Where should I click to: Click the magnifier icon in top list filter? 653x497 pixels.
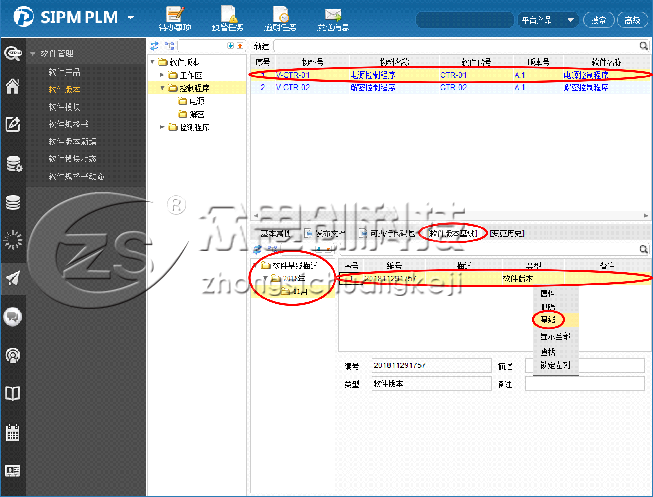click(x=643, y=46)
